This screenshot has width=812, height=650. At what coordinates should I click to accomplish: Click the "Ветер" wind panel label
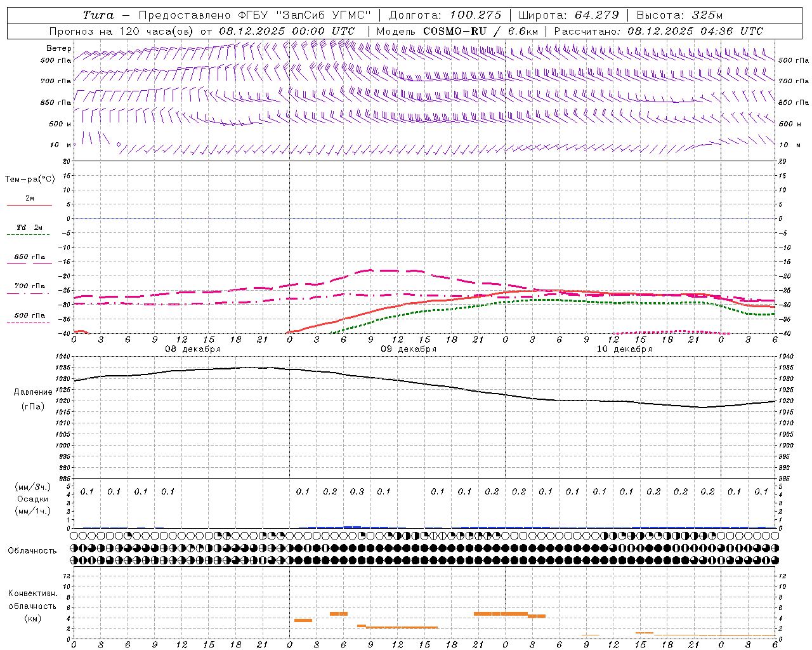click(59, 48)
